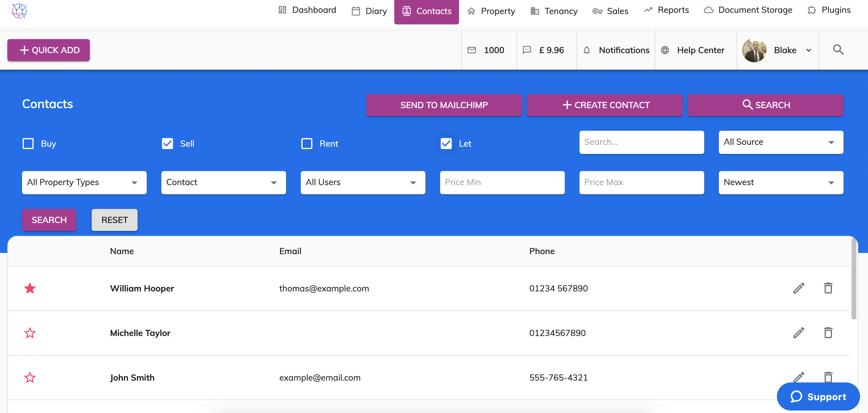Open the Reports menu item
Screen dimensions: 868x413
click(667, 10)
